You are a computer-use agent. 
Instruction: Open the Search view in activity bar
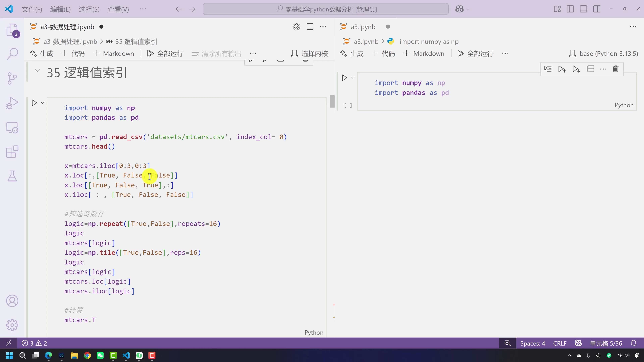coord(12,54)
